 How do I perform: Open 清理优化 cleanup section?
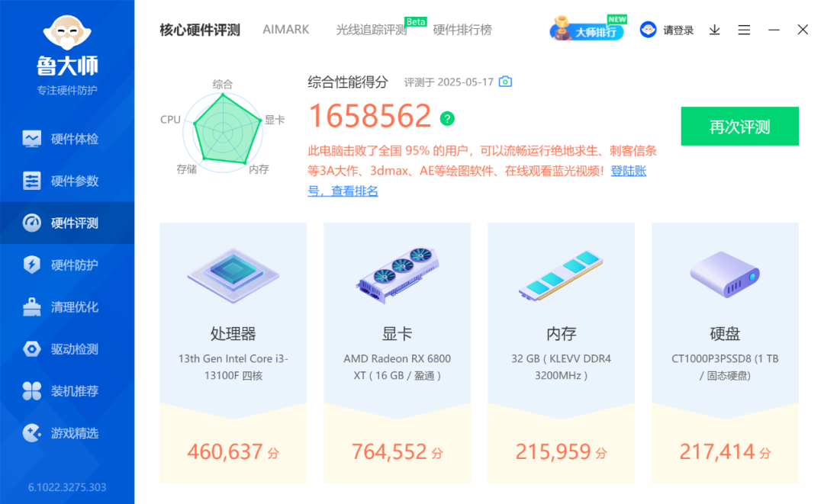[67, 307]
